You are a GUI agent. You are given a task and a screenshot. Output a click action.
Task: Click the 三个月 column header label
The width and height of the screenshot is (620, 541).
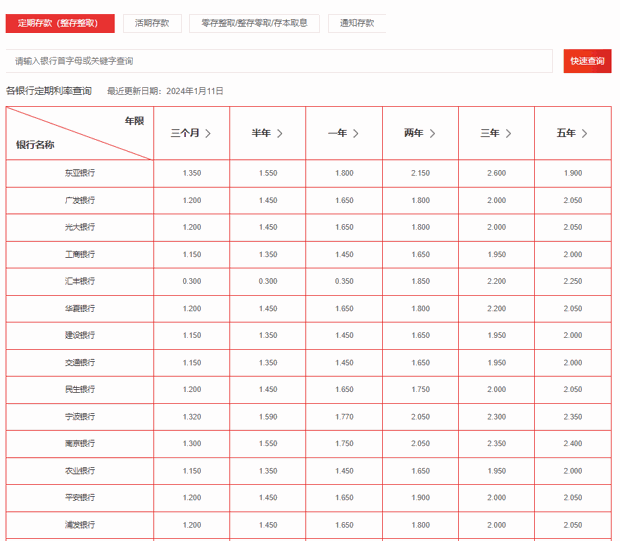185,133
